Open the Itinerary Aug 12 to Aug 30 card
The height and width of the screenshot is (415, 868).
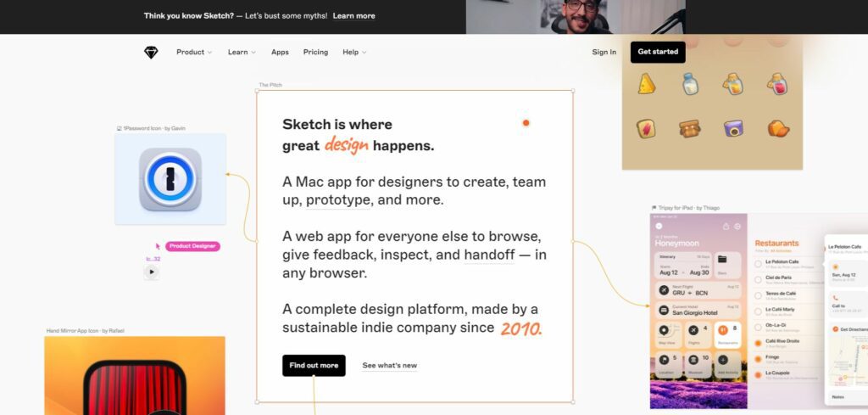(684, 266)
